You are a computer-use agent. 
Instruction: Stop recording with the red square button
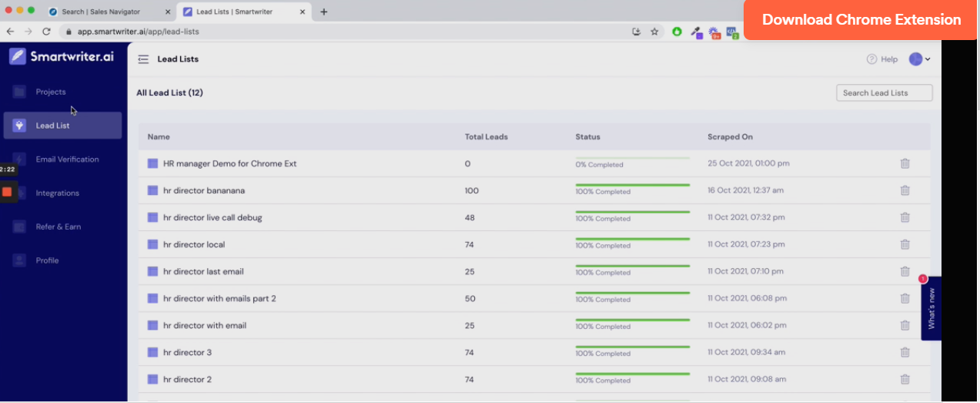(7, 192)
